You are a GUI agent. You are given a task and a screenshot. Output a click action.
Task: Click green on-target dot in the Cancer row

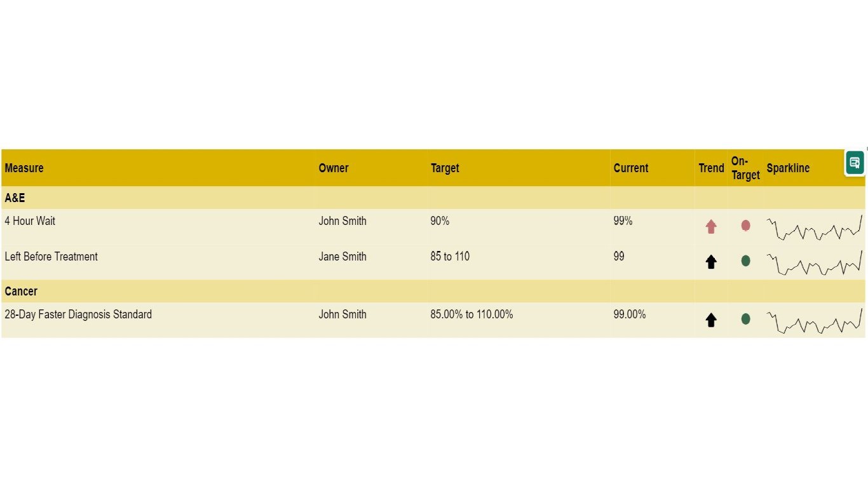click(x=746, y=318)
